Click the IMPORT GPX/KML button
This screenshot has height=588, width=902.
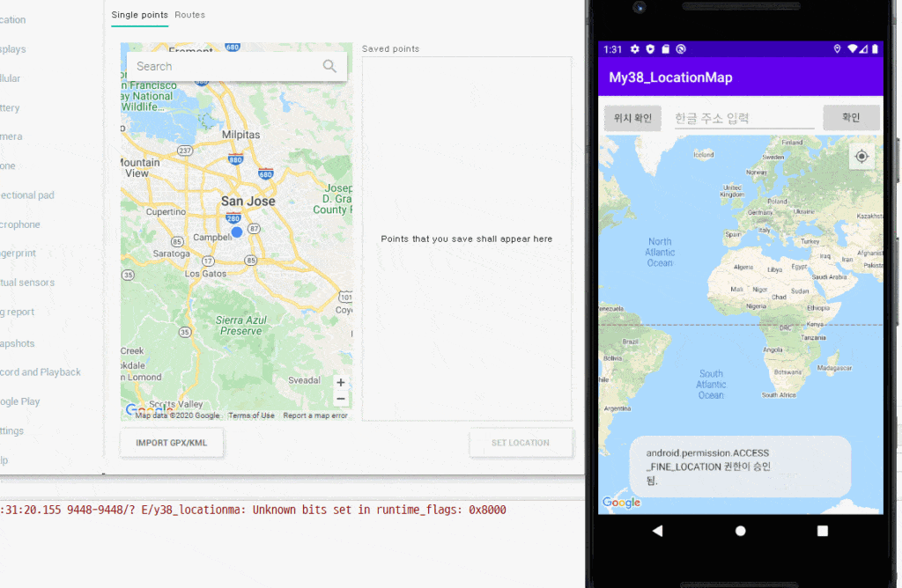coord(172,443)
